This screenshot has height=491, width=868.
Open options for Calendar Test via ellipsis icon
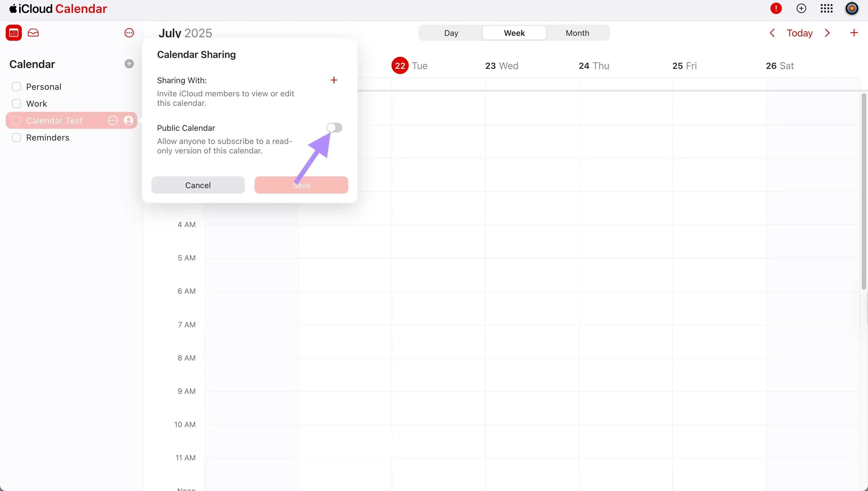click(113, 120)
